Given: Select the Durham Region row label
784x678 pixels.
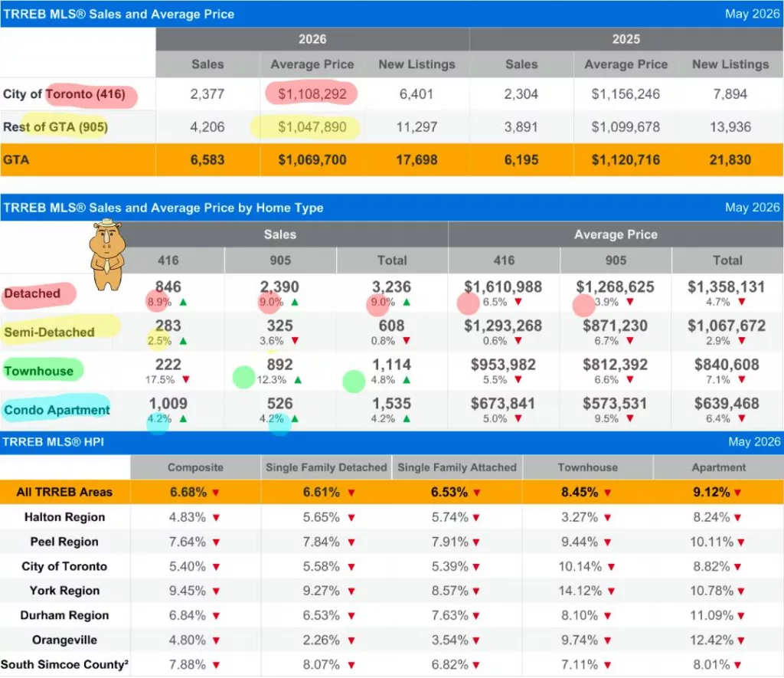Looking at the screenshot, I should (x=64, y=615).
